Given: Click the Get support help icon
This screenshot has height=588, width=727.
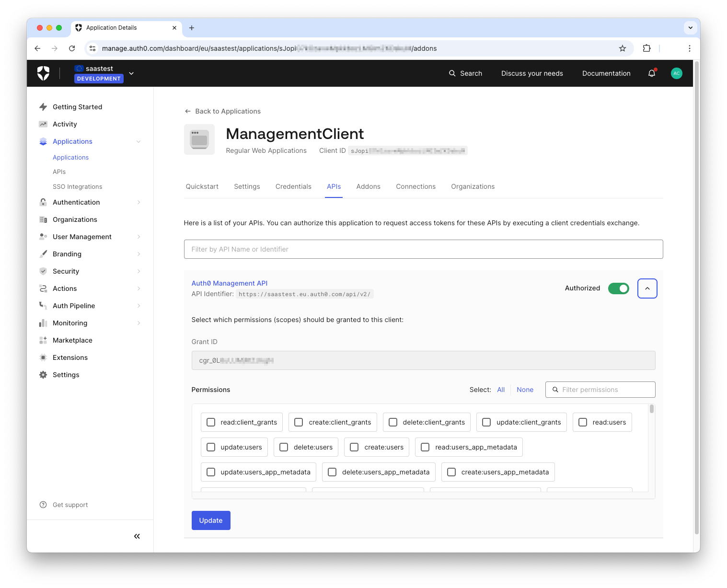Looking at the screenshot, I should pyautogui.click(x=43, y=505).
